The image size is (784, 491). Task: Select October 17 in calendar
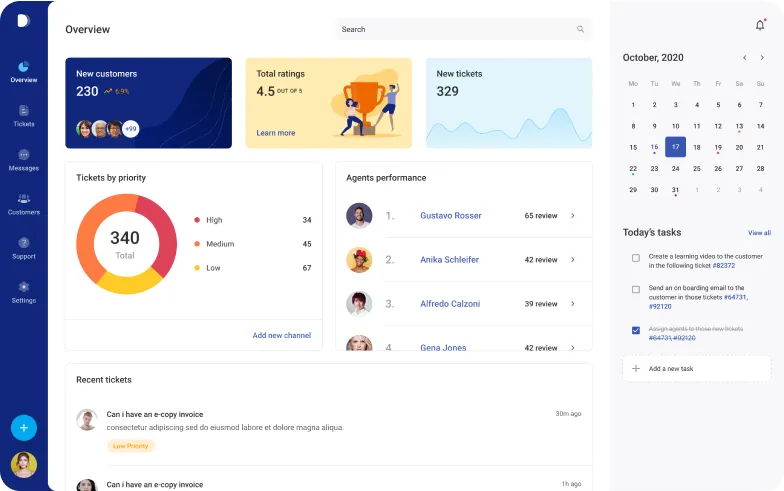[675, 147]
